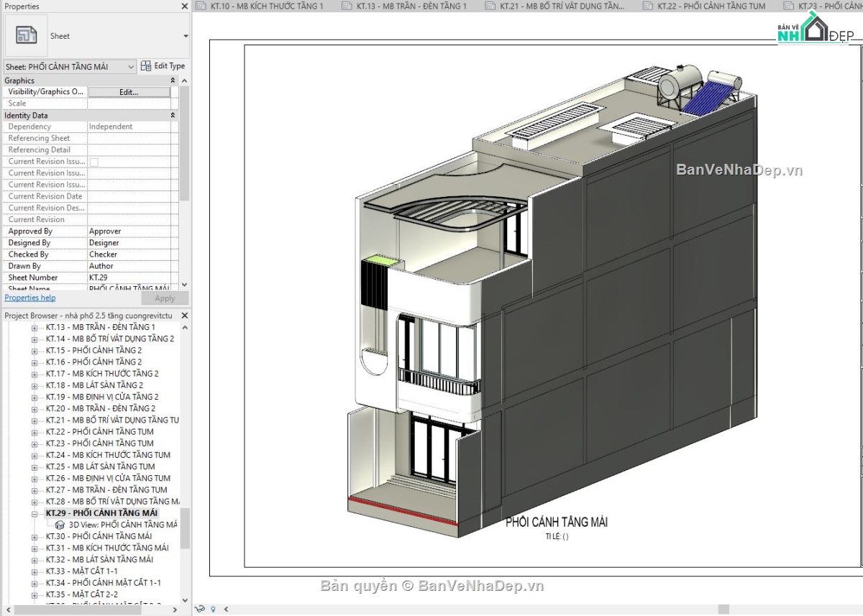Switch to KT.22 - PHỐI CẢNH TẦNG TUM tab

(x=711, y=6)
